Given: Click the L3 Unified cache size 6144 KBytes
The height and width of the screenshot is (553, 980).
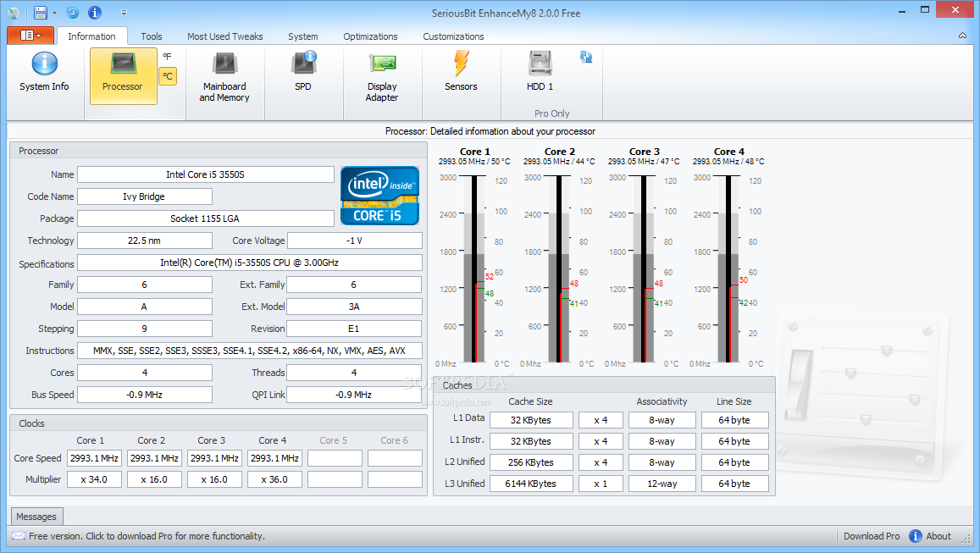Looking at the screenshot, I should point(531,484).
